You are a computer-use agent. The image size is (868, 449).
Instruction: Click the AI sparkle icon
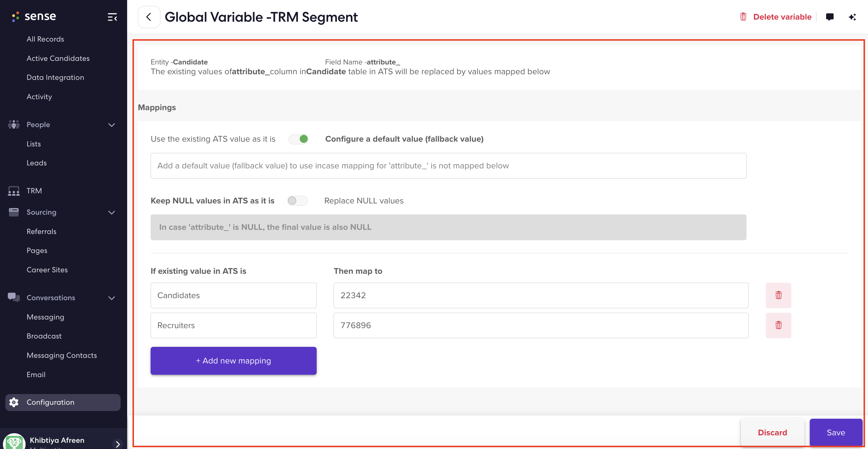[x=852, y=17]
